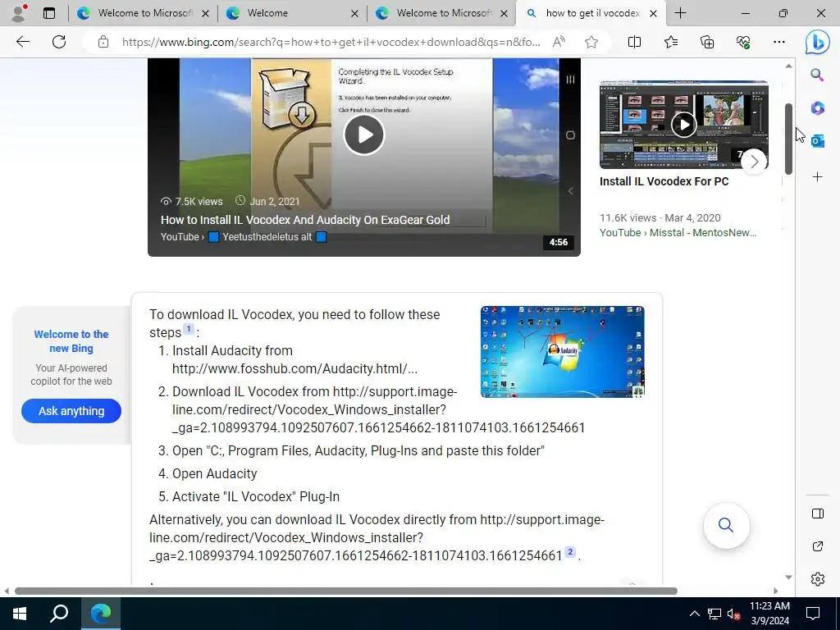Open How to Install IL Vocodex video title
Viewport: 840px width, 630px height.
pyautogui.click(x=305, y=220)
